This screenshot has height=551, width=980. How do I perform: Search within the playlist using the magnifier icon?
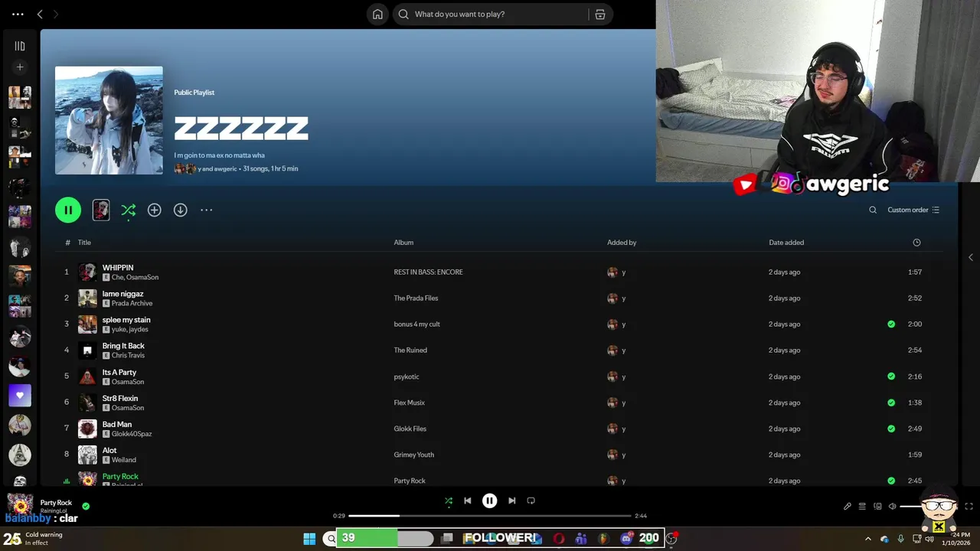point(872,210)
